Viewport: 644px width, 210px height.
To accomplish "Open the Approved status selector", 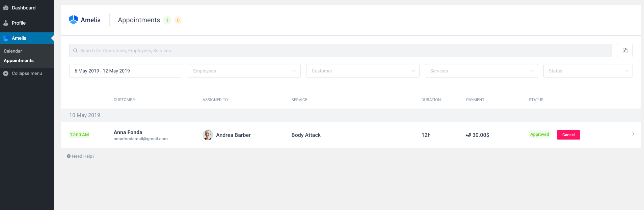I will [x=540, y=134].
